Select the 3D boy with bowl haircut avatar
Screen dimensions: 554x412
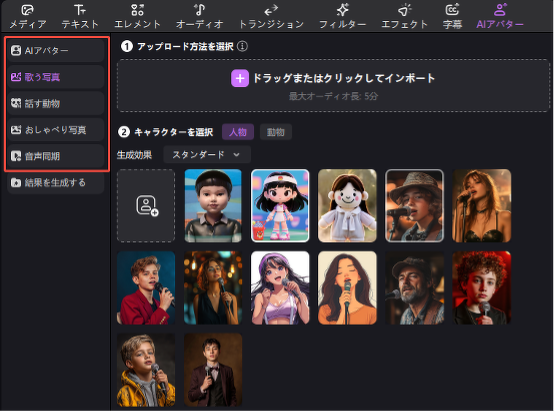click(x=213, y=206)
